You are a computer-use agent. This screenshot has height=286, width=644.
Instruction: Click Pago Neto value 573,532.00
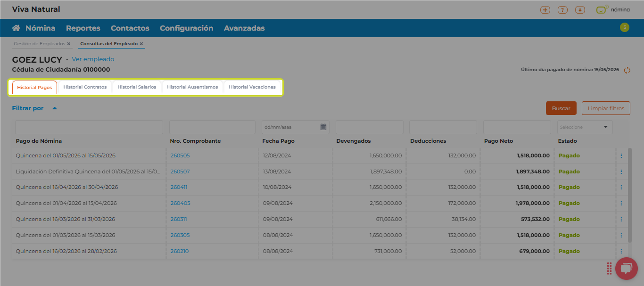pyautogui.click(x=535, y=219)
